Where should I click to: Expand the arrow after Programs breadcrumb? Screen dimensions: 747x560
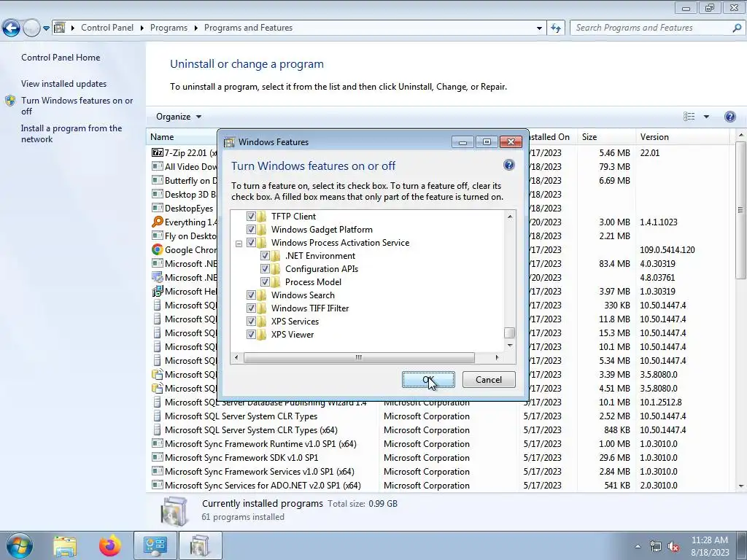pyautogui.click(x=196, y=28)
